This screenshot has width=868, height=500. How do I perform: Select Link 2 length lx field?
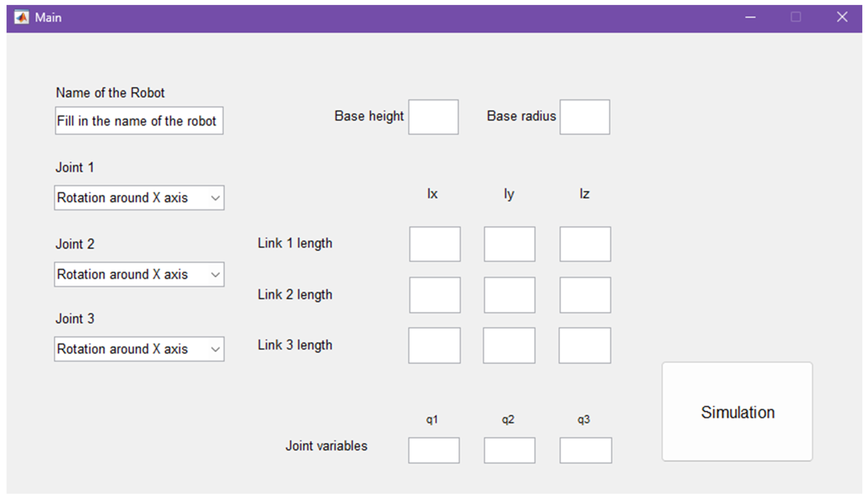coord(435,295)
